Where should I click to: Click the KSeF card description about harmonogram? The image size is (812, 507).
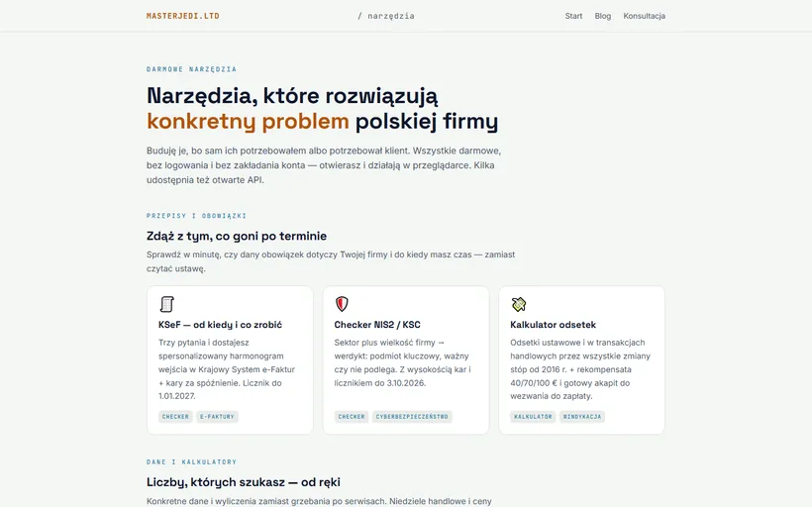click(227, 369)
